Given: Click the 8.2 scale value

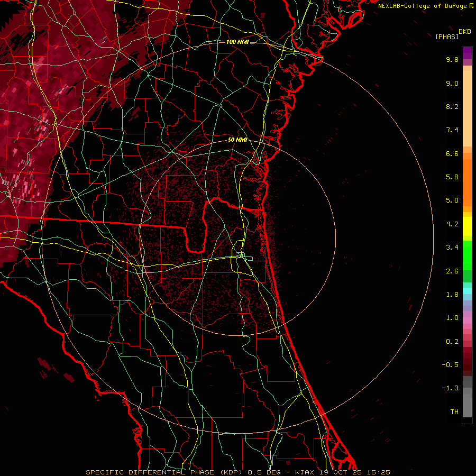Looking at the screenshot, I should click(452, 106).
